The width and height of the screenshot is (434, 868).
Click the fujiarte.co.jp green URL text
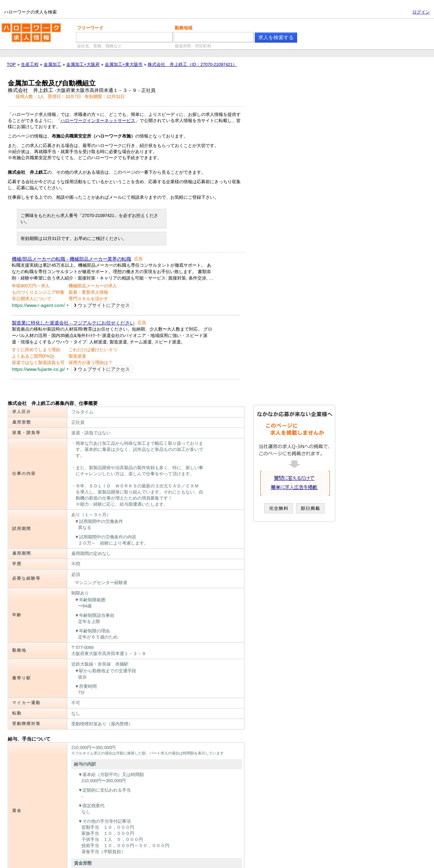(38, 369)
